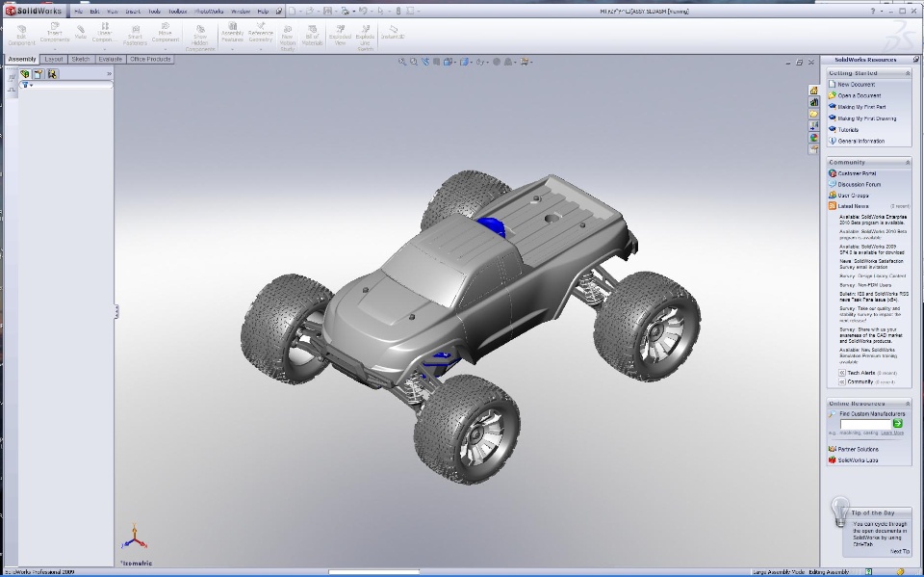Image resolution: width=924 pixels, height=577 pixels.
Task: Collapse the Community section
Action: (908, 162)
